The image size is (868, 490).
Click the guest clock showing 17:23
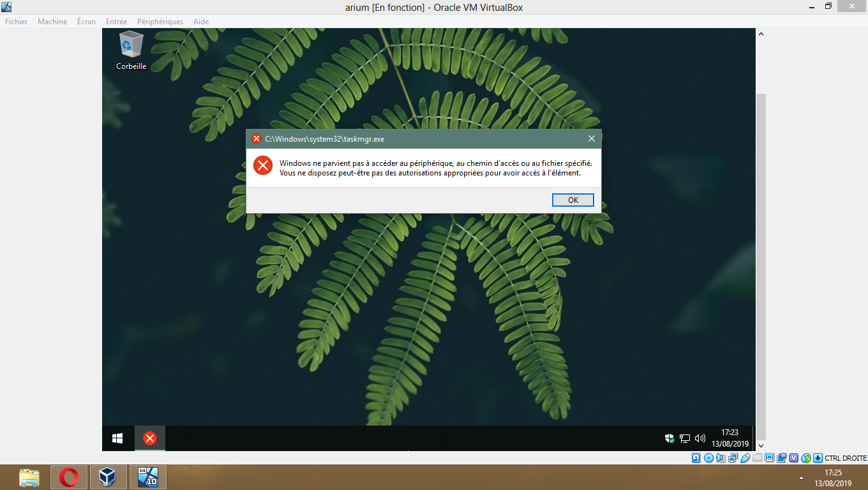click(730, 438)
